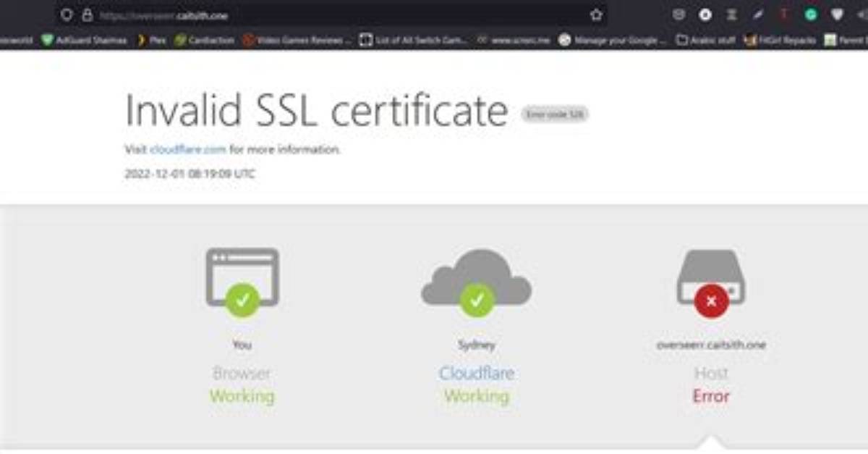Click the feather pen extension icon
Screen dimensions: 868x454
point(758,14)
